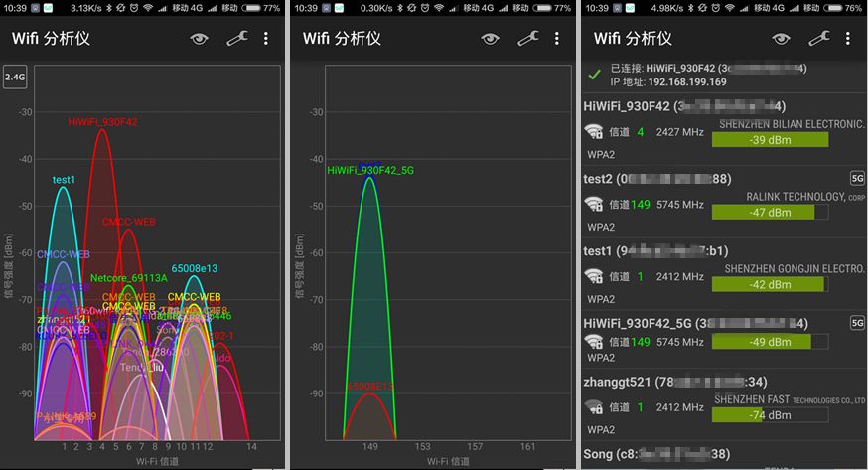Open the wrench settings on the 2.4G graph screen
The image size is (868, 470).
tap(236, 39)
